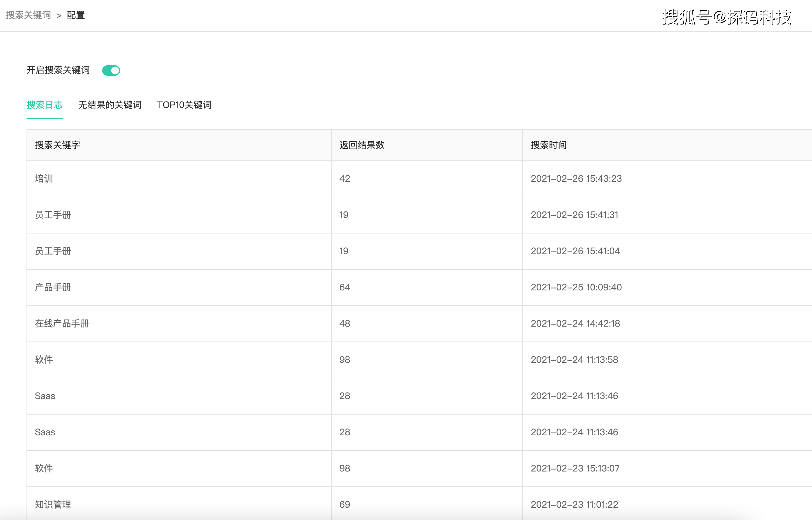Switch to the 无结果的关键词 tab
The width and height of the screenshot is (812, 520).
pyautogui.click(x=110, y=105)
